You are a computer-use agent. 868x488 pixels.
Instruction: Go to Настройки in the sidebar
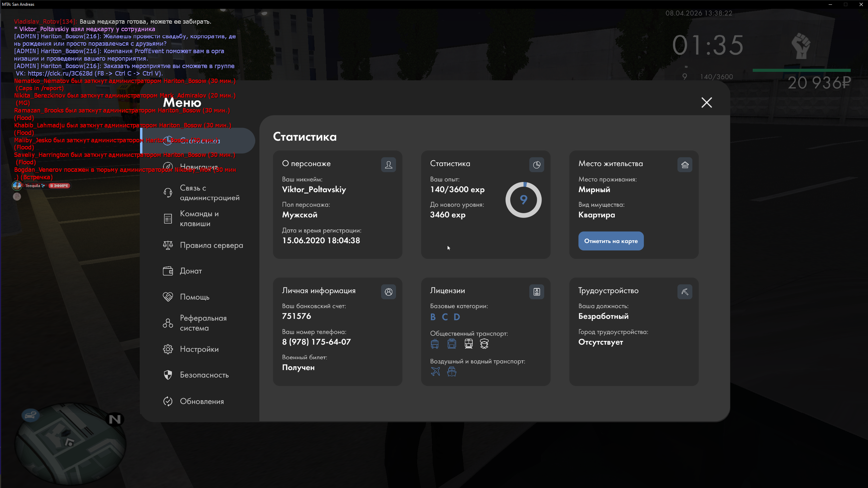(199, 349)
